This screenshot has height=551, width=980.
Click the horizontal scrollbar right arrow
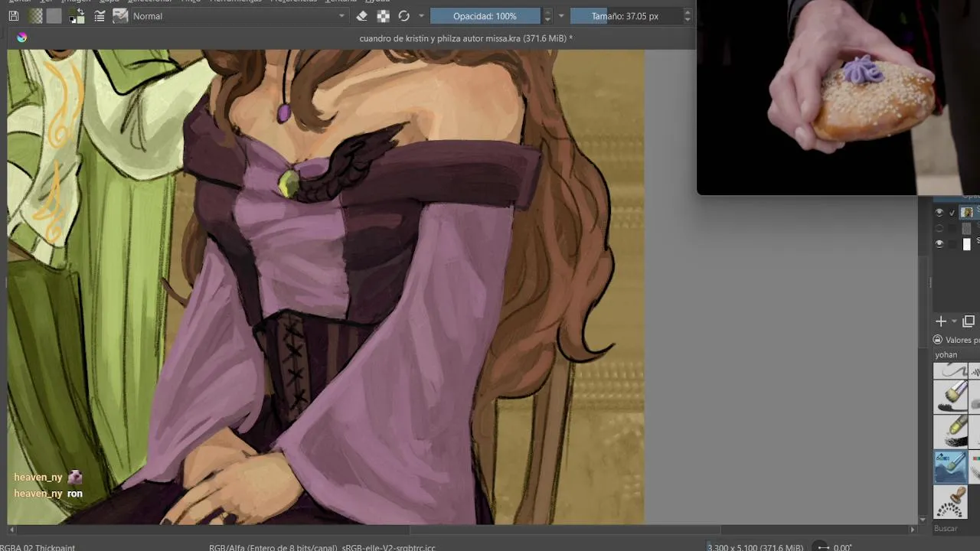pyautogui.click(x=912, y=529)
